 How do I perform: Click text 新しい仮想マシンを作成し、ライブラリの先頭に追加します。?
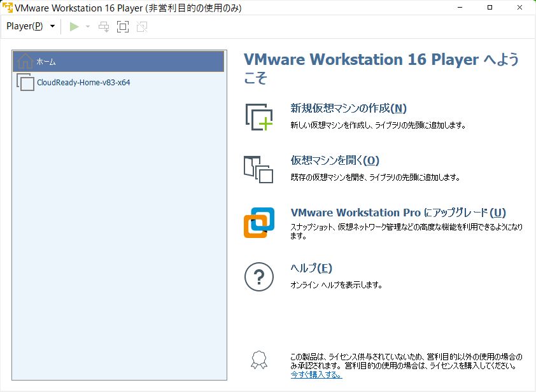tap(378, 125)
